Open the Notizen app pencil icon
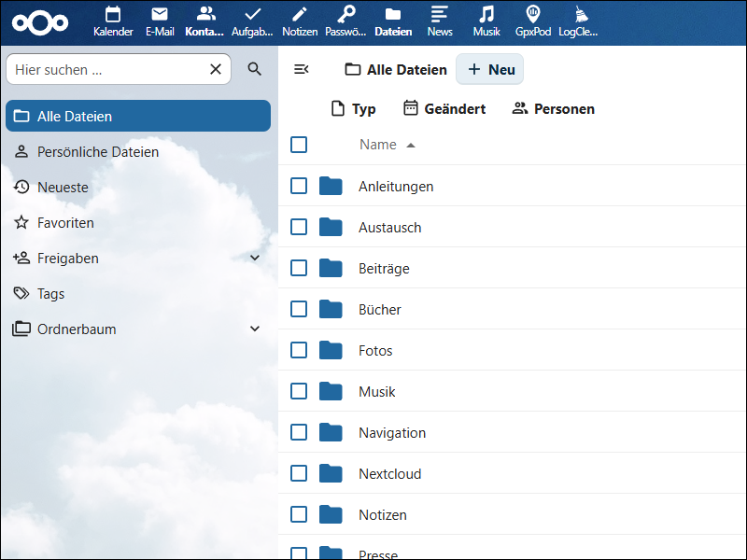Screen dimensions: 747x560 (300, 15)
